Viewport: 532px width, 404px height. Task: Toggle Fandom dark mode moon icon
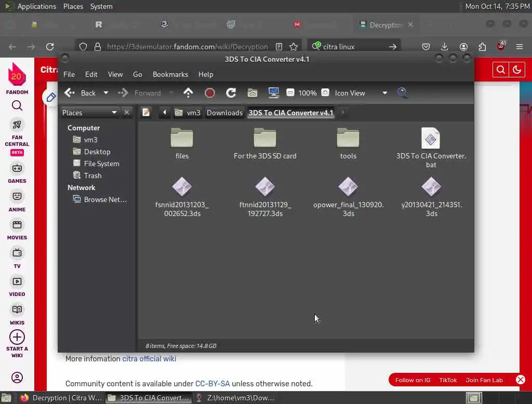517,70
